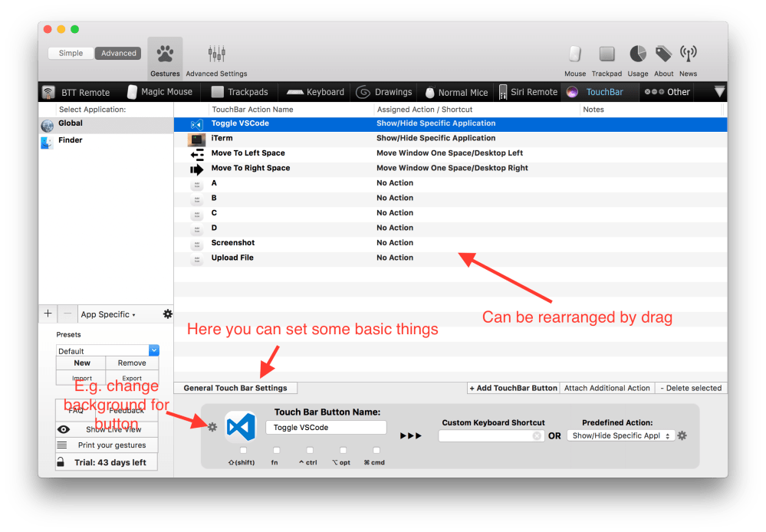Check the ctrl modifier checkbox
This screenshot has width=766, height=532.
click(310, 450)
